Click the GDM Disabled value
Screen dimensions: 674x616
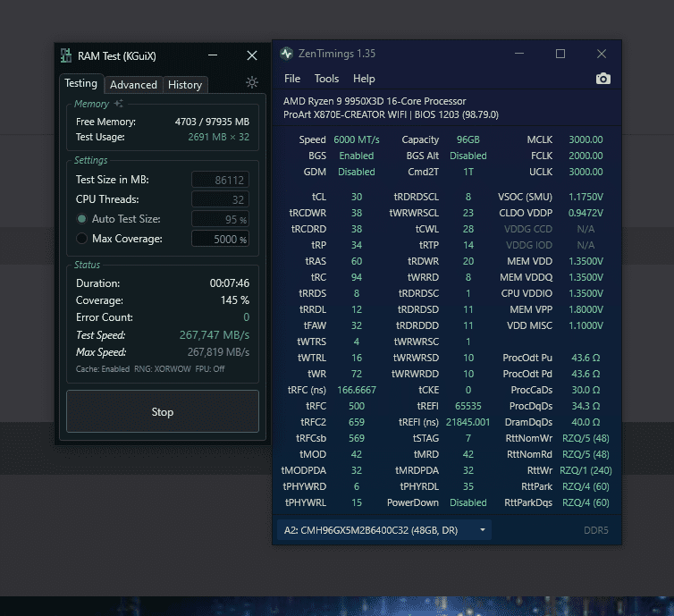pyautogui.click(x=357, y=172)
